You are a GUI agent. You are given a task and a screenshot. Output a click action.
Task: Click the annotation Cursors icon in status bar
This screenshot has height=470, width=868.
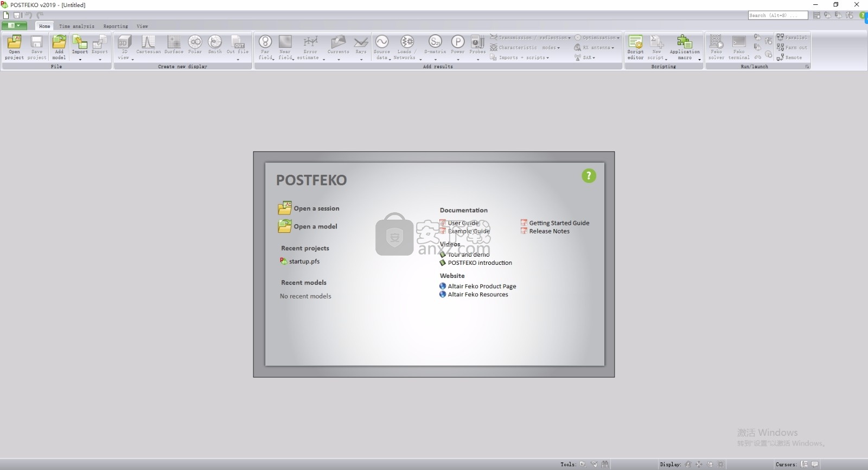pos(815,465)
